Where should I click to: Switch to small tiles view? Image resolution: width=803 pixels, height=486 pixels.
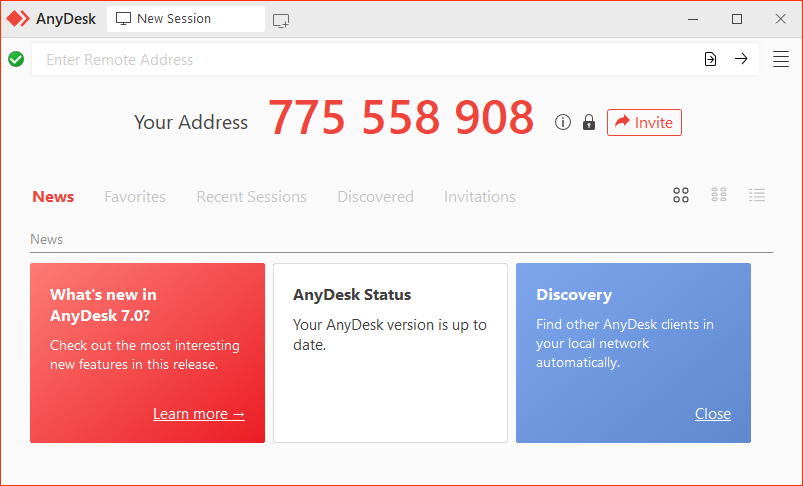[x=719, y=195]
